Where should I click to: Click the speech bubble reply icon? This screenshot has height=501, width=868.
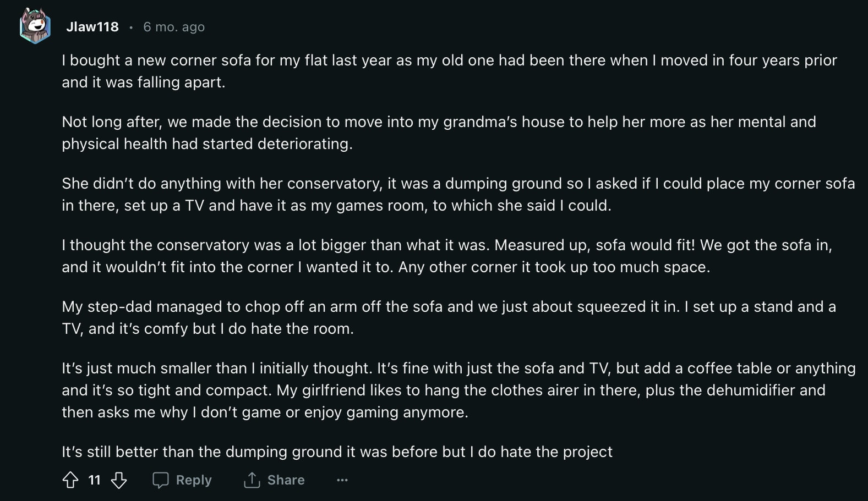click(160, 480)
